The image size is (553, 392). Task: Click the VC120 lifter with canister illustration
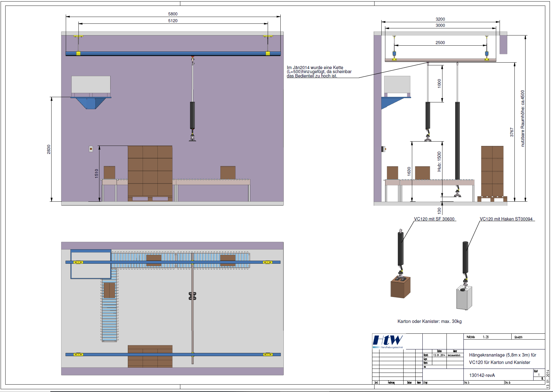(x=465, y=275)
